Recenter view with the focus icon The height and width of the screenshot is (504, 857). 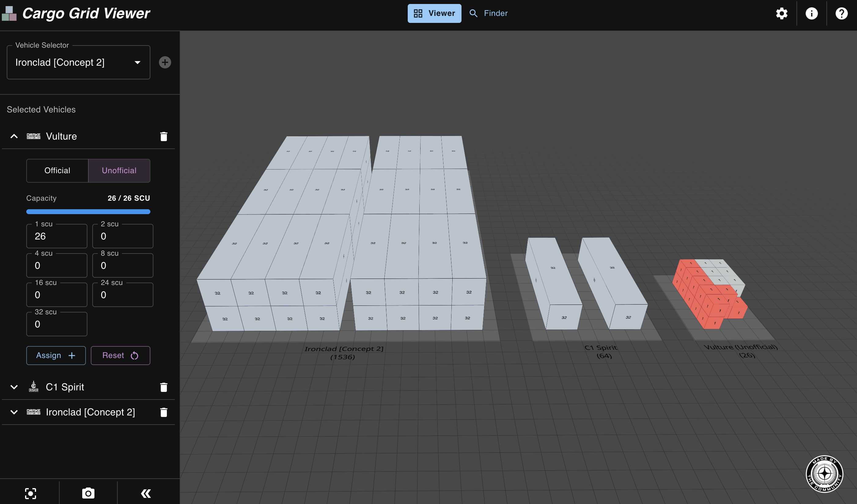point(30,493)
